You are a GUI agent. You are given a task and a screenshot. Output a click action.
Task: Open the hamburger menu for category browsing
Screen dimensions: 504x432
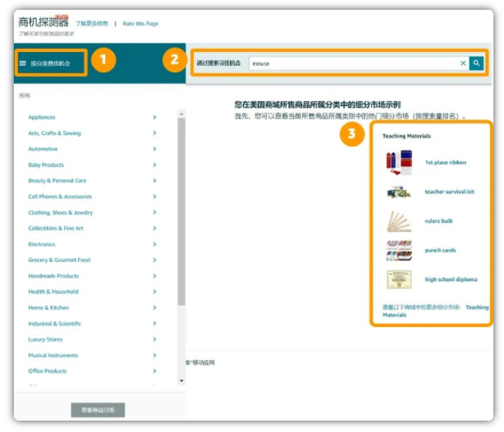(x=23, y=63)
